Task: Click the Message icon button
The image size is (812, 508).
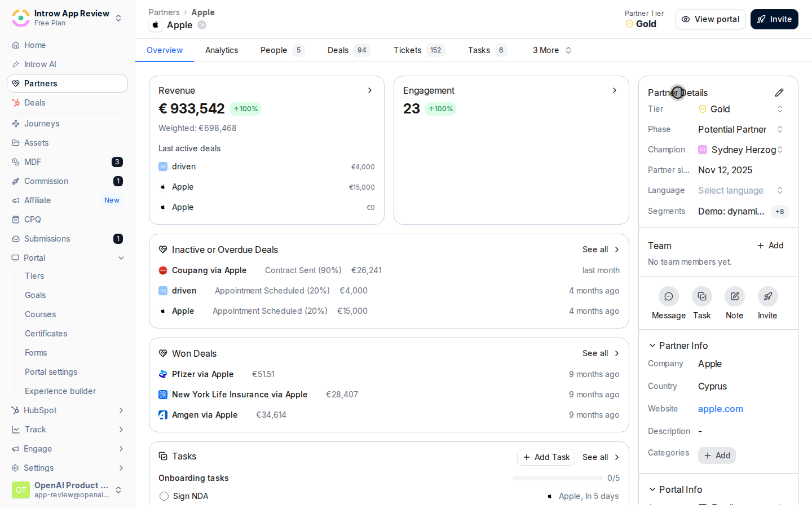Action: 668,296
